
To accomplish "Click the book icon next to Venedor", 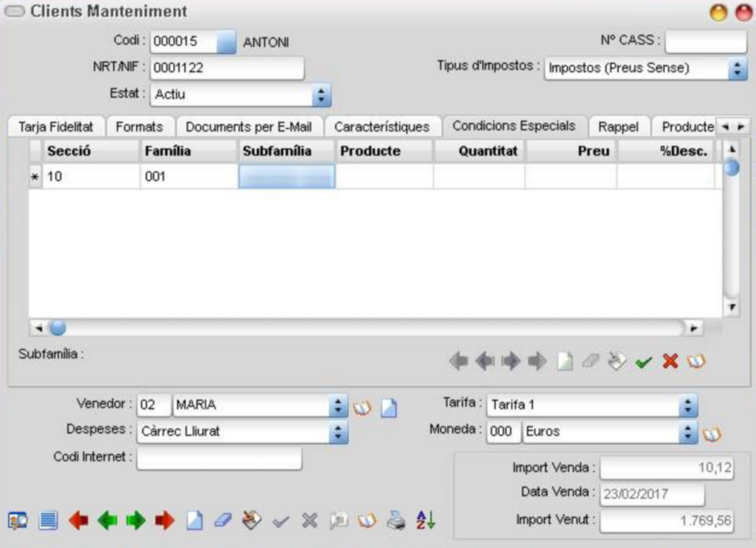I will [x=362, y=407].
